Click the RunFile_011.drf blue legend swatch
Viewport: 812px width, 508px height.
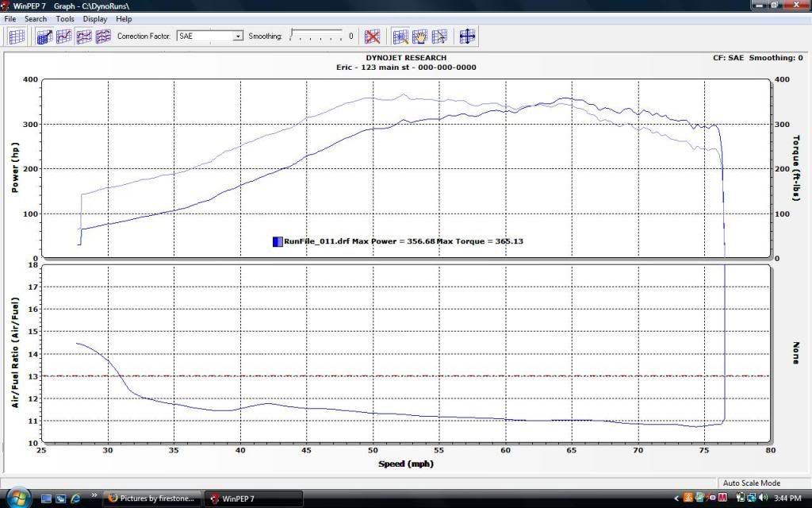277,241
